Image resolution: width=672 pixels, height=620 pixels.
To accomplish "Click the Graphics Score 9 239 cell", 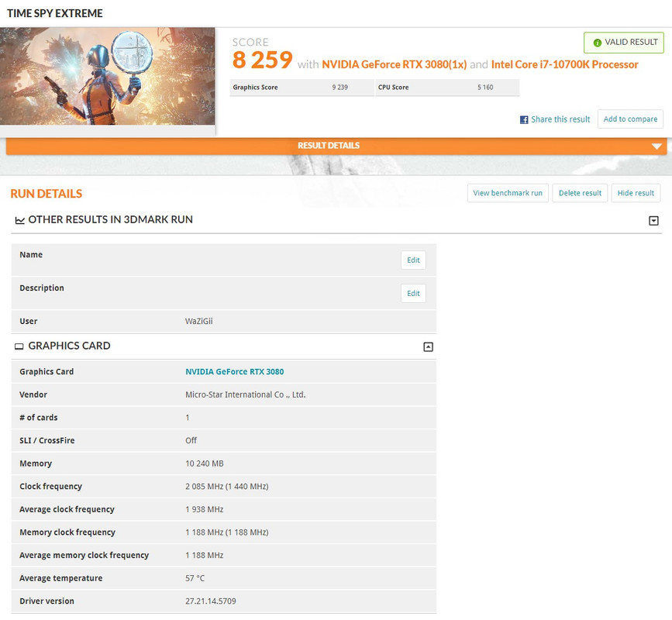I will pos(302,88).
